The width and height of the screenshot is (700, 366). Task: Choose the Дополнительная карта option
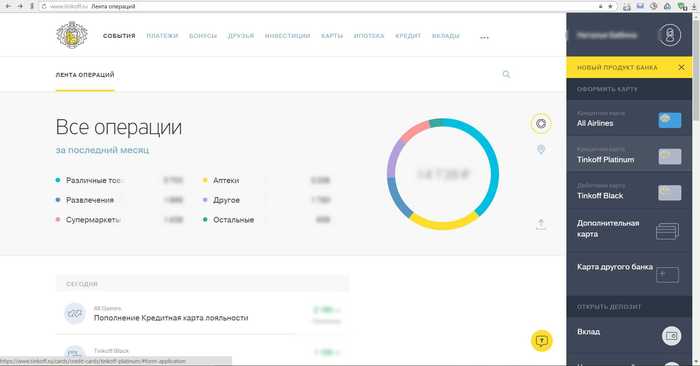629,230
